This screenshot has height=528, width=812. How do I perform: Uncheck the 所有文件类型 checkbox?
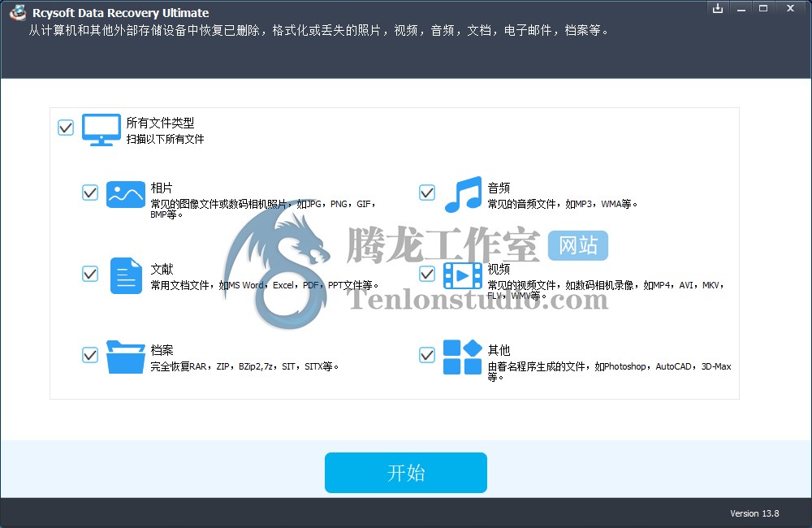(x=66, y=128)
